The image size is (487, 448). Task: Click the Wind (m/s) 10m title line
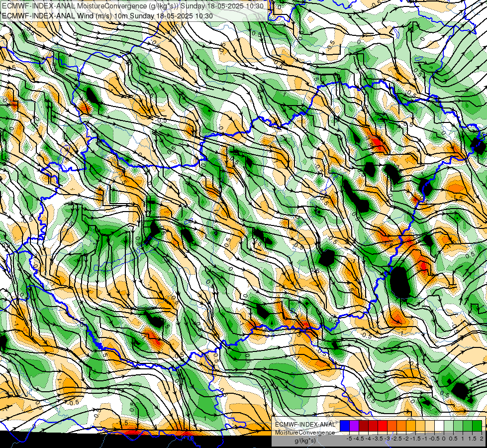107,16
